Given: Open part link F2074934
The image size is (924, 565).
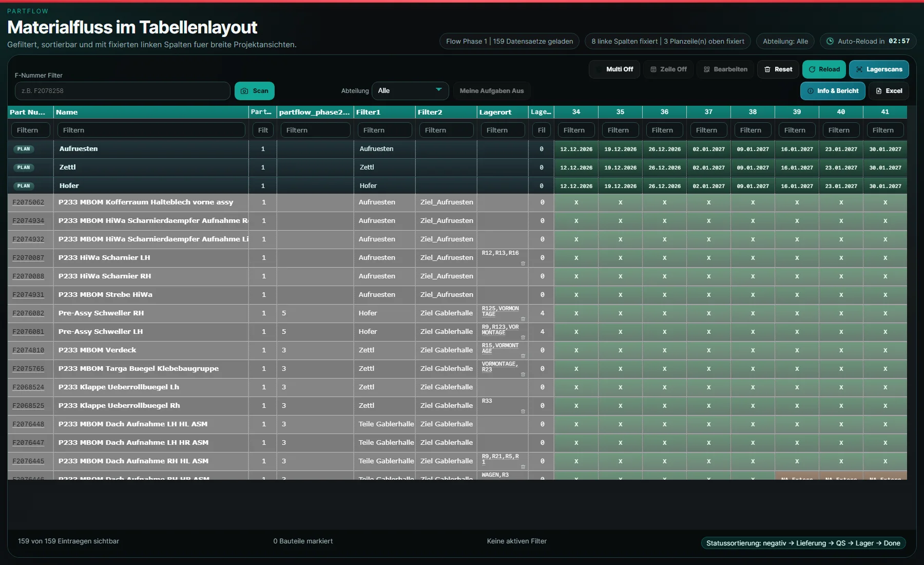Looking at the screenshot, I should (28, 221).
